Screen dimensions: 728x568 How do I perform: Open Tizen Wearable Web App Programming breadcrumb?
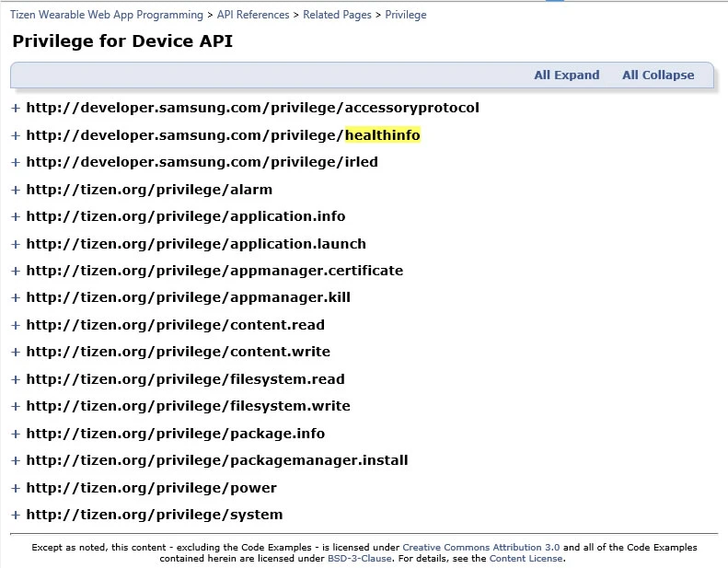107,15
